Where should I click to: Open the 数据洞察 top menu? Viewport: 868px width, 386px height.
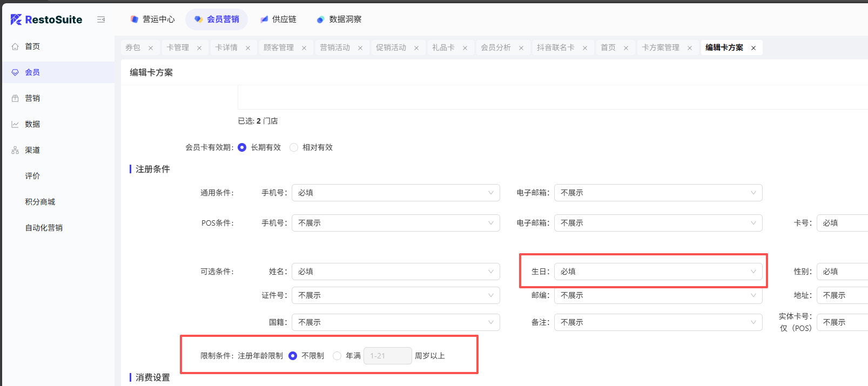[339, 19]
